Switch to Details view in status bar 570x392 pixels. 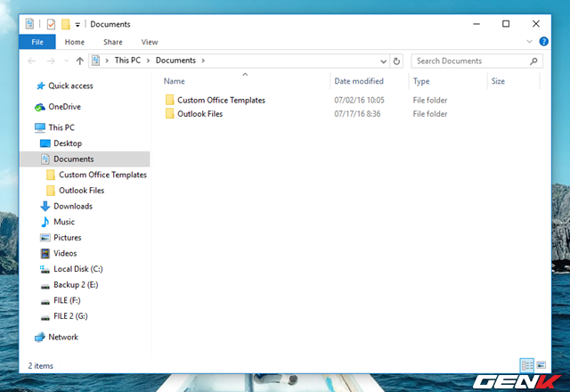(527, 365)
